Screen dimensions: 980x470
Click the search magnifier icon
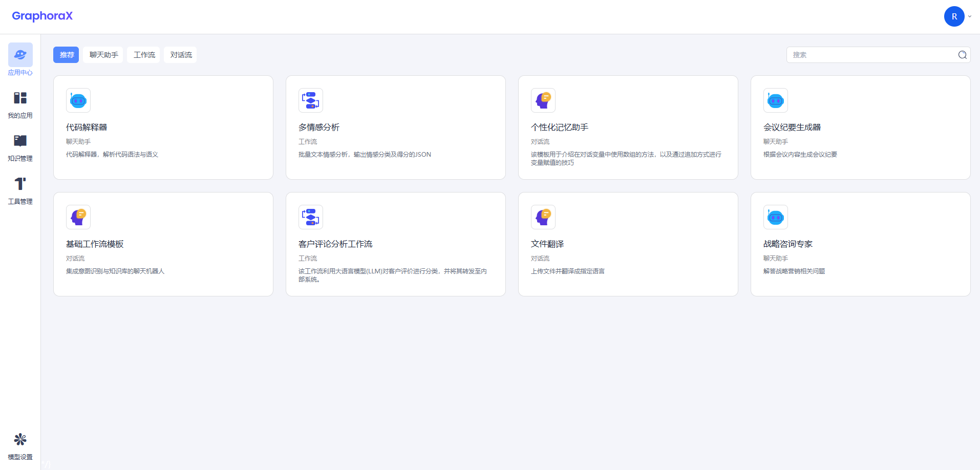click(963, 55)
